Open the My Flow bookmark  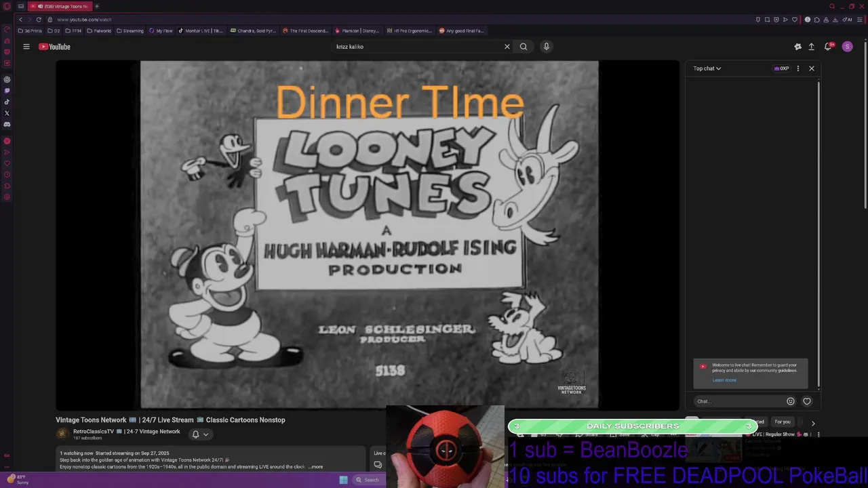coord(161,30)
